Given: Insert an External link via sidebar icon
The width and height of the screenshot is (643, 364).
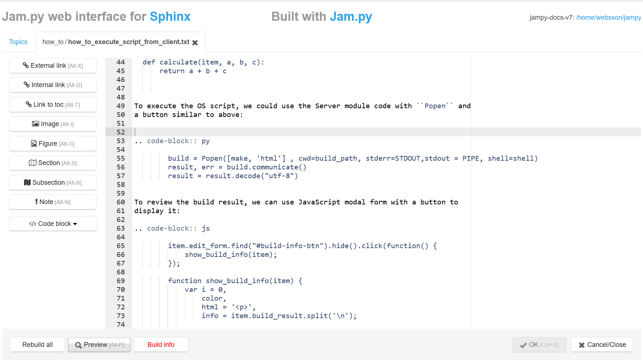Looking at the screenshot, I should coord(26,66).
